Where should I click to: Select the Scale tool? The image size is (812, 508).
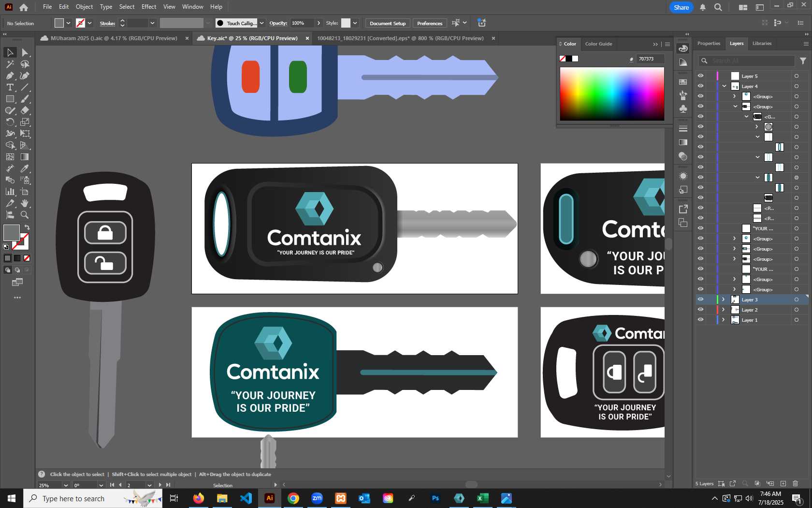[25, 122]
